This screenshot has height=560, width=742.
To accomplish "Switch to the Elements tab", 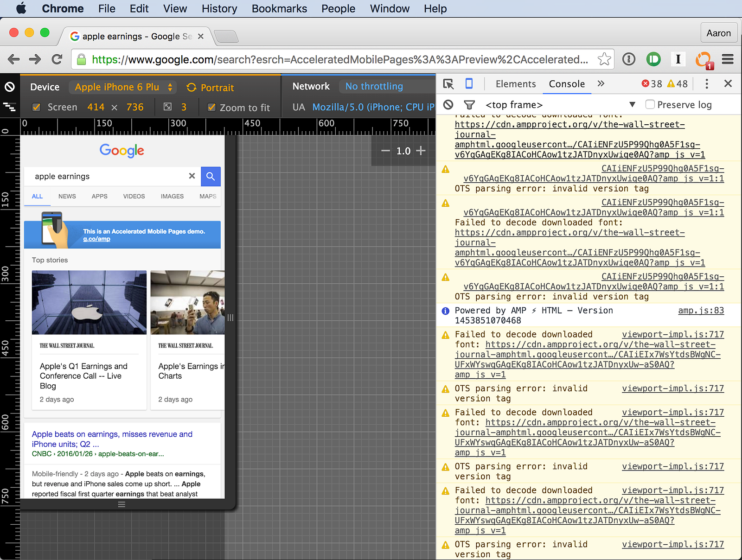I will pos(516,84).
